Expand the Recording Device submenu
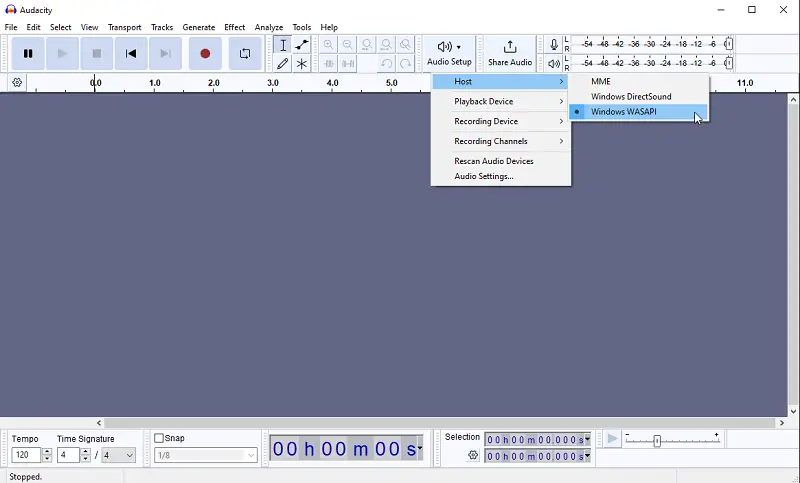 click(501, 121)
